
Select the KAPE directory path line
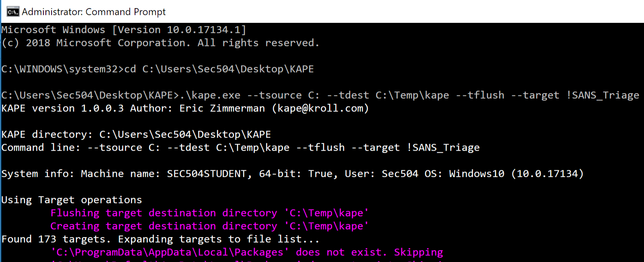click(x=135, y=134)
